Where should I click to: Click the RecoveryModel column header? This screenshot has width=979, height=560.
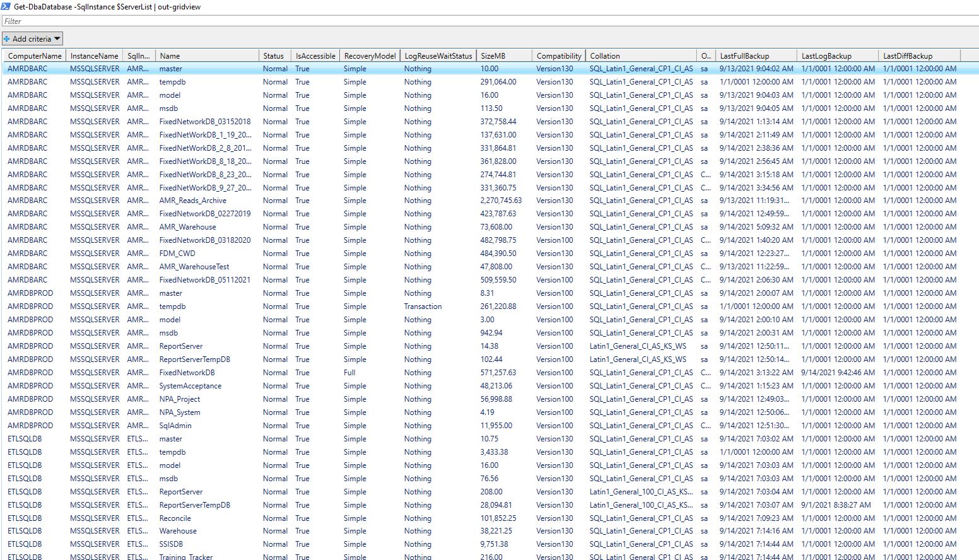[370, 56]
